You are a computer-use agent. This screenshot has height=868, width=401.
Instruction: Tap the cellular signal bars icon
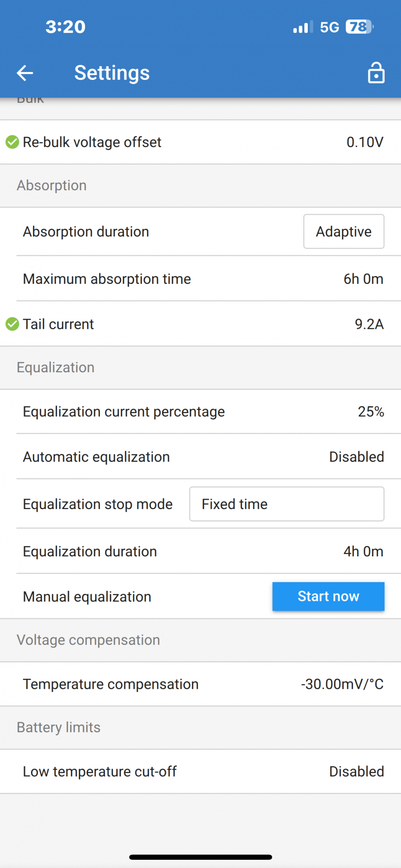(x=303, y=27)
